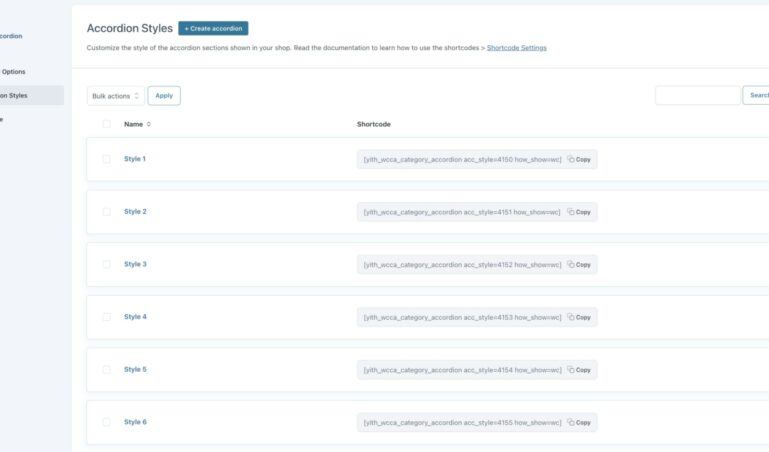Screen dimensions: 769x452
Task: Copy shortcode for Style 3
Action: point(579,265)
